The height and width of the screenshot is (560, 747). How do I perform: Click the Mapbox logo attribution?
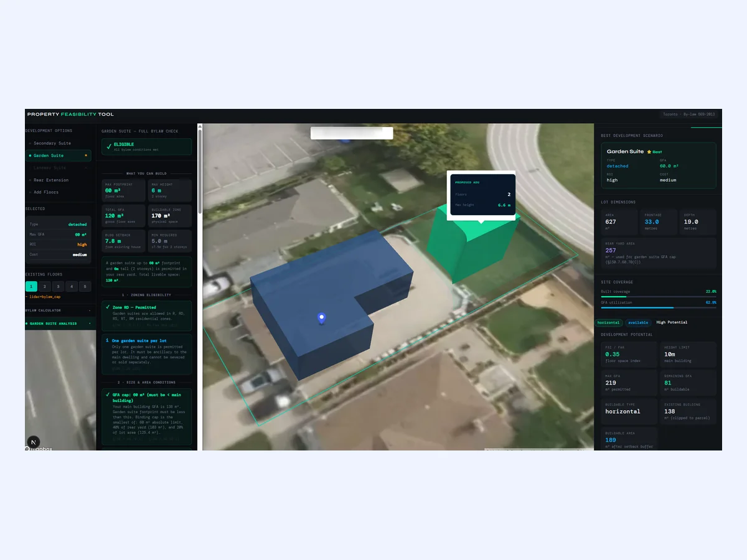[x=38, y=448]
